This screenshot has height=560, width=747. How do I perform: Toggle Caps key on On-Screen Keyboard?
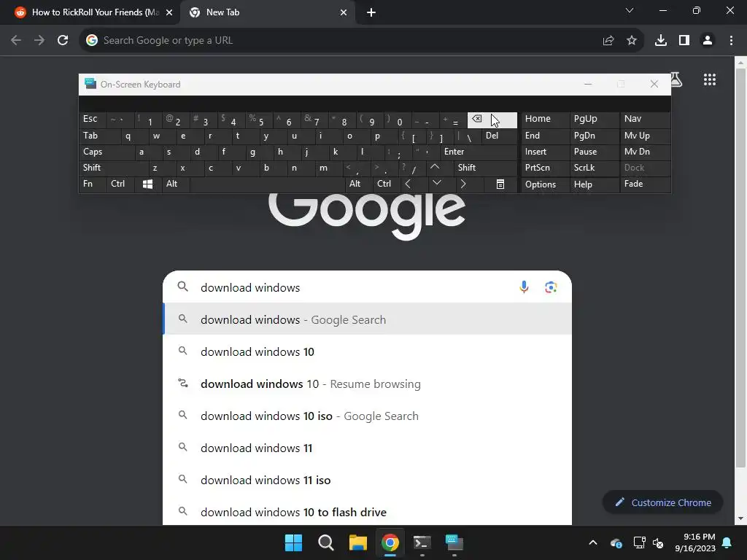[x=106, y=152]
